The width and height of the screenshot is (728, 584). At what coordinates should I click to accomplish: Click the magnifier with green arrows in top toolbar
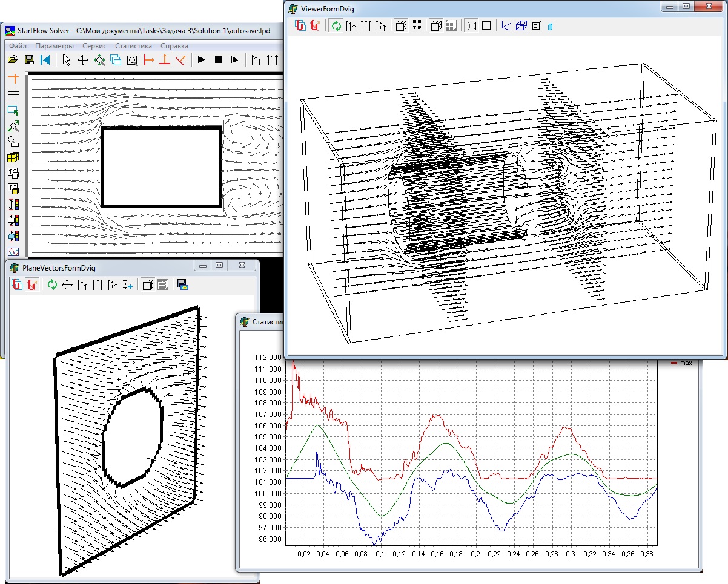(100, 60)
